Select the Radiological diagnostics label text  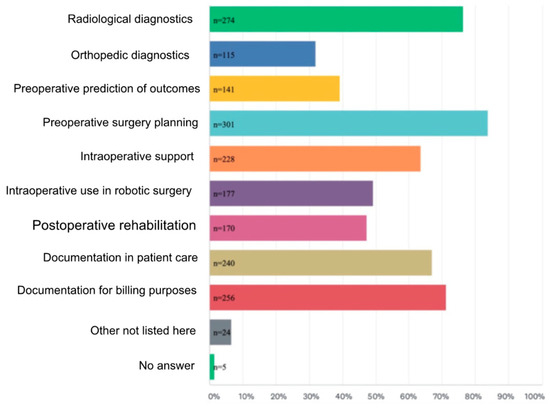(x=130, y=19)
